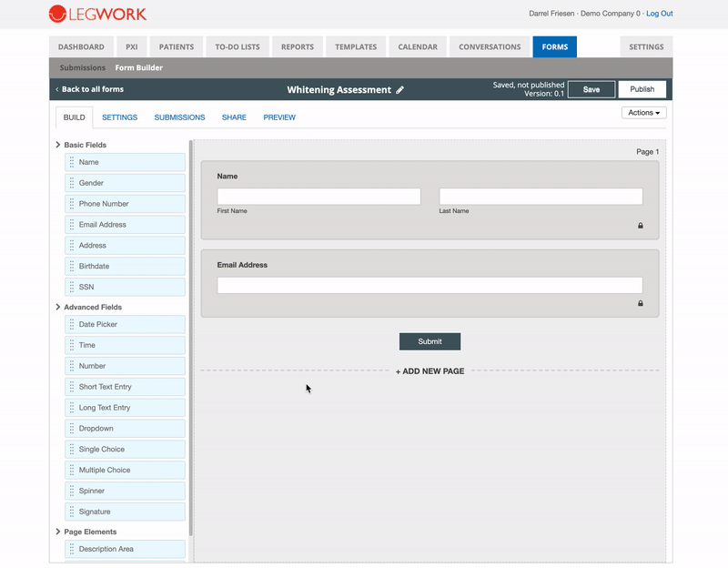This screenshot has width=728, height=568.
Task: Click the drag handle on Dropdown item
Action: point(72,428)
